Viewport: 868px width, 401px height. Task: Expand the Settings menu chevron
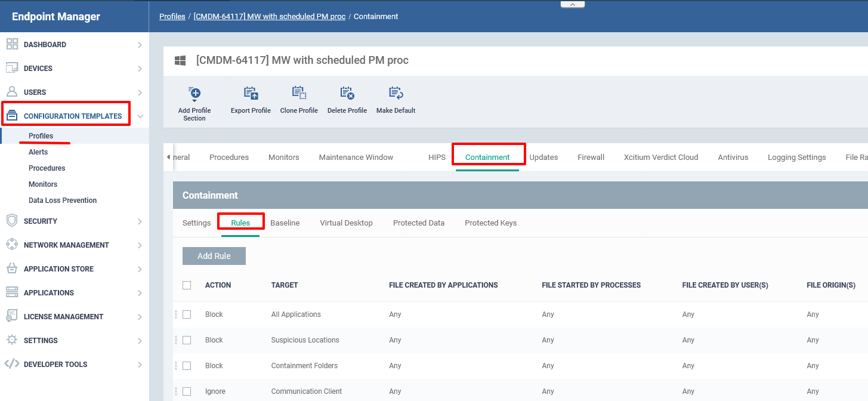(x=140, y=341)
